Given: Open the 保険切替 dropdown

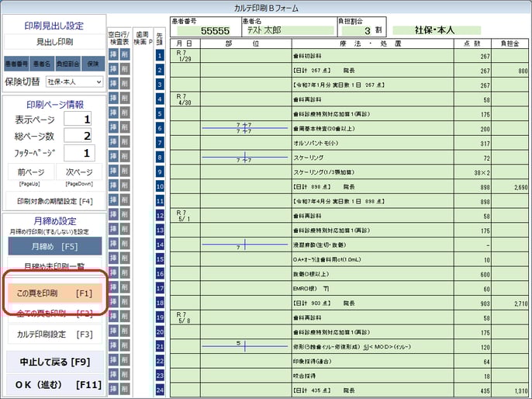Looking at the screenshot, I should pos(74,81).
